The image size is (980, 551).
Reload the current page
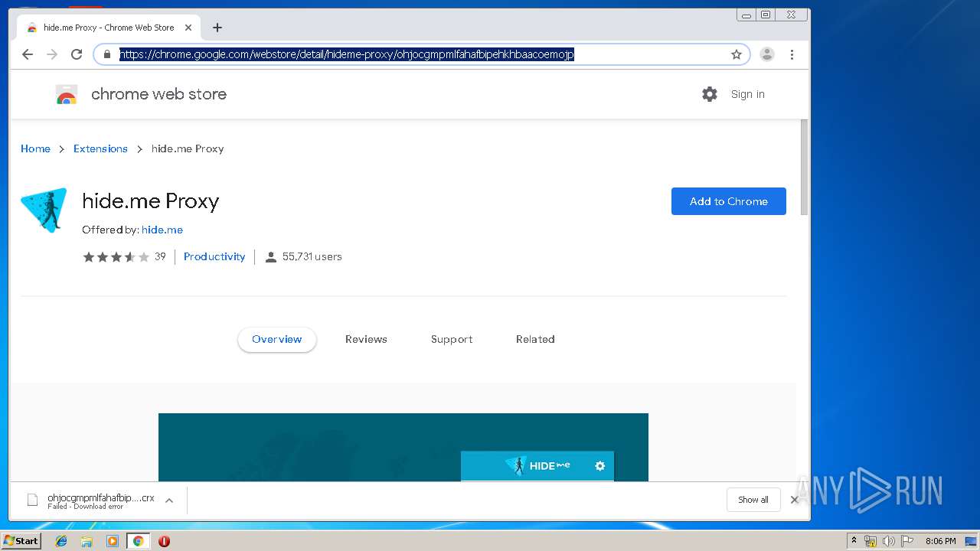tap(77, 54)
